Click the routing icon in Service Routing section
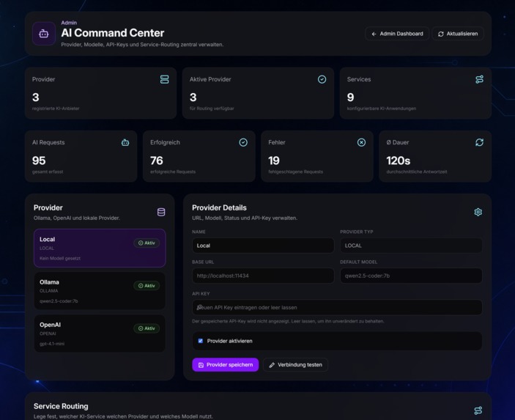 (478, 410)
